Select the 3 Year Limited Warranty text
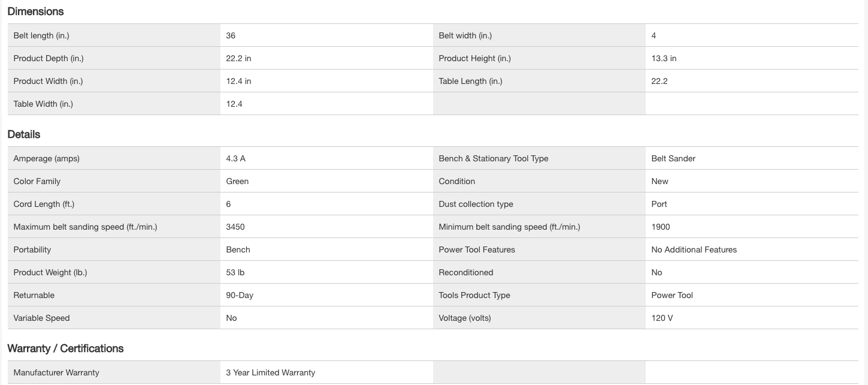The height and width of the screenshot is (385, 868). (270, 372)
